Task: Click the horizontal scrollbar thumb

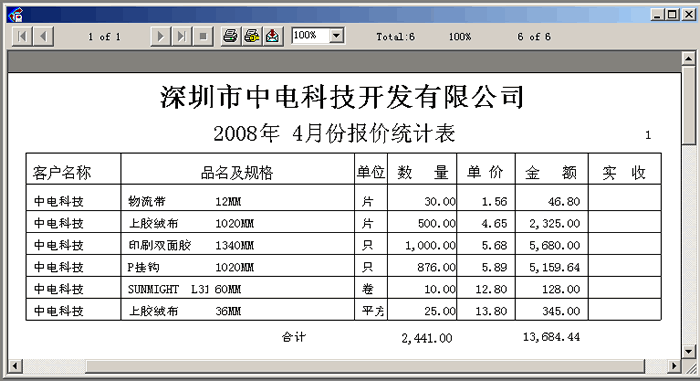Action: [x=365, y=366]
